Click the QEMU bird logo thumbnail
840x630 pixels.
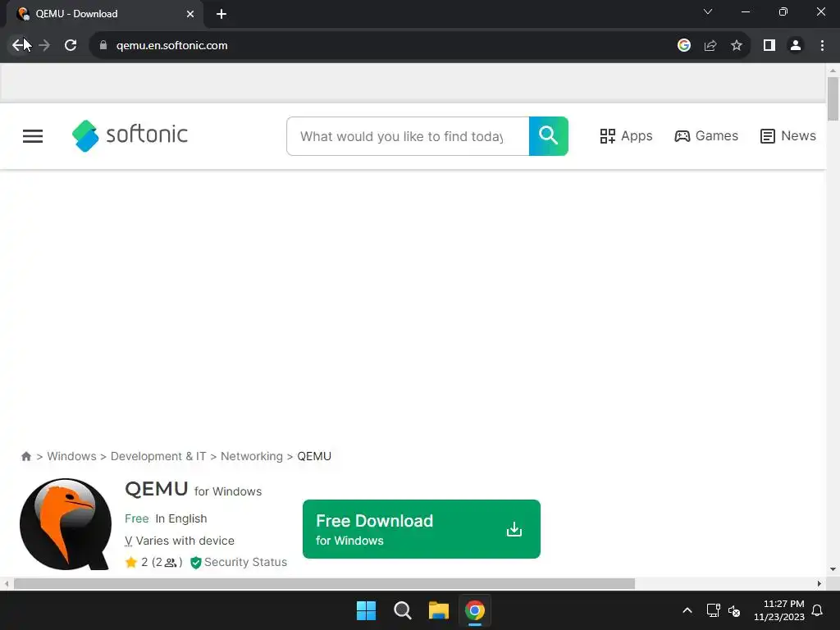[66, 524]
